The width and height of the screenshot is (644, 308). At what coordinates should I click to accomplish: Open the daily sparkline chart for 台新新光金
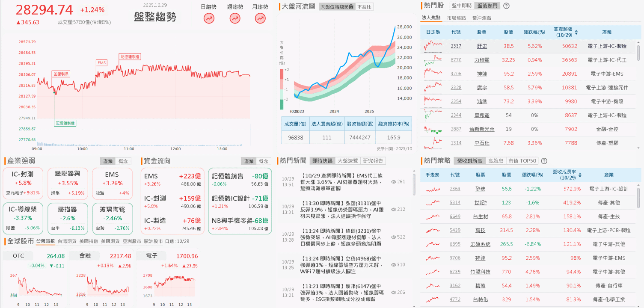pyautogui.click(x=433, y=129)
